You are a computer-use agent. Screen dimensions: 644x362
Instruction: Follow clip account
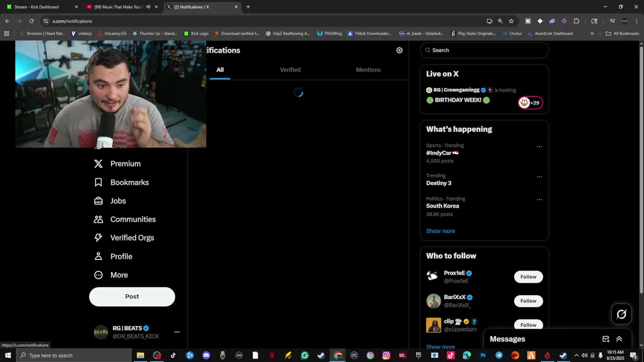point(528,325)
